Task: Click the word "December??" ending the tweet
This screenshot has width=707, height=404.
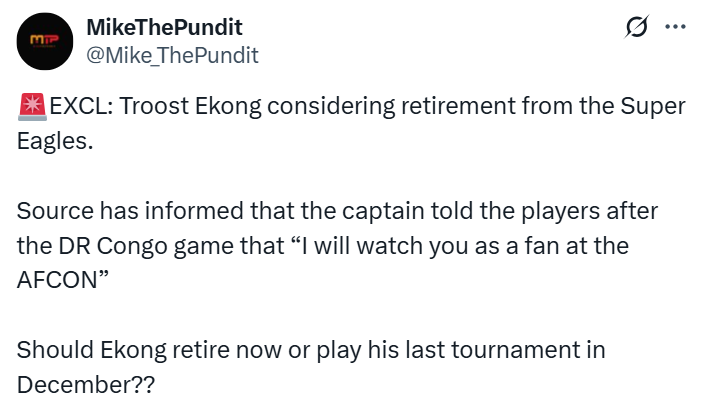Action: coord(86,384)
